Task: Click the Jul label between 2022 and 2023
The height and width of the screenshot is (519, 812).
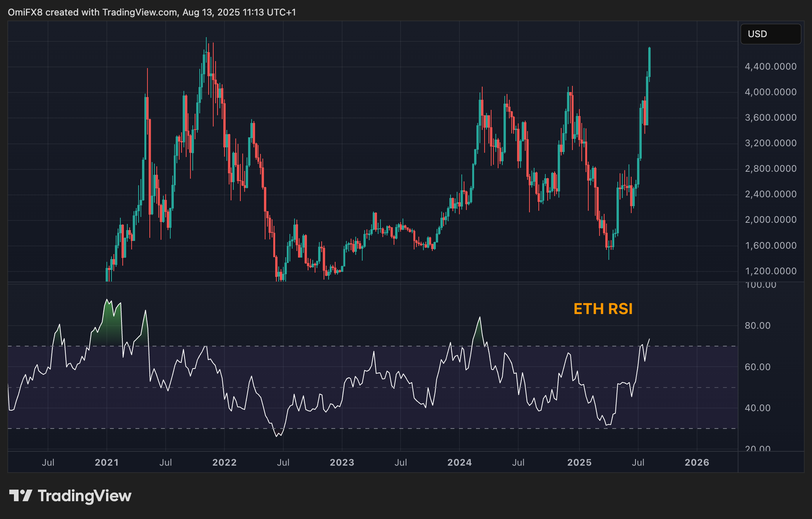Action: coord(283,463)
